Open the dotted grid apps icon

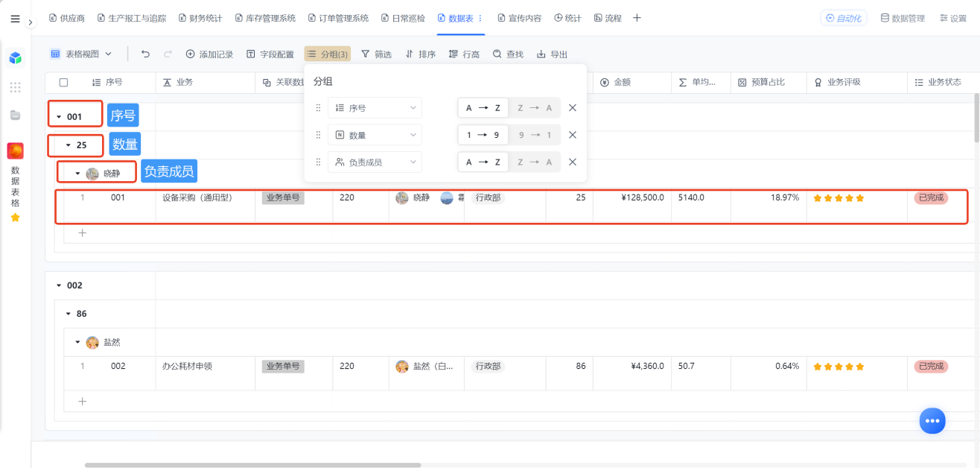tap(16, 87)
